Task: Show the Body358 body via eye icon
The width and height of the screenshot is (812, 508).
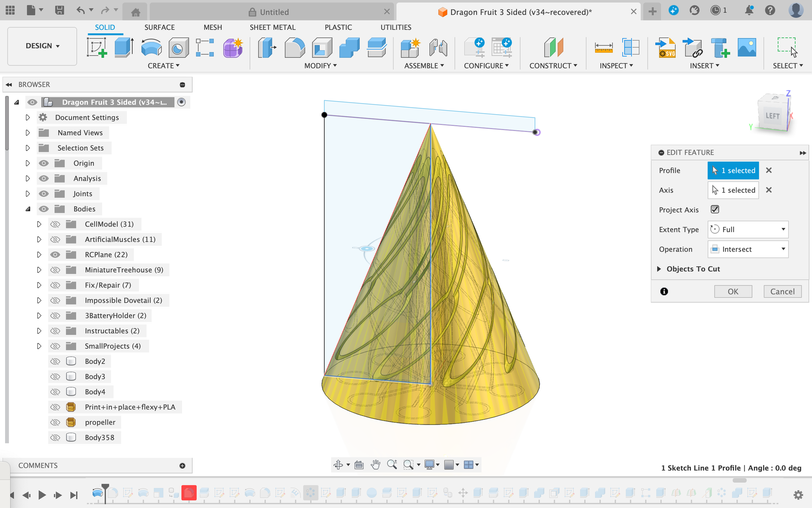Action: click(x=55, y=438)
